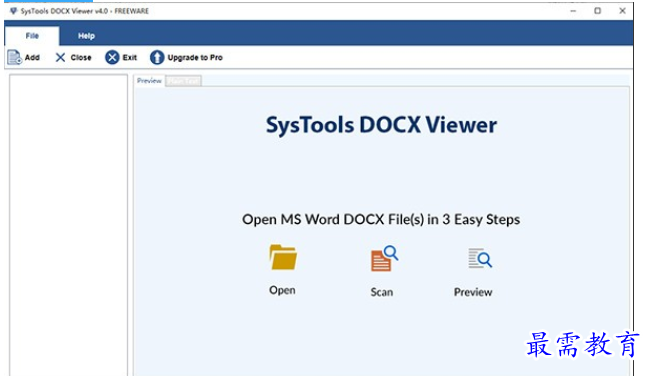Click the Preview magnifier icon

(480, 258)
